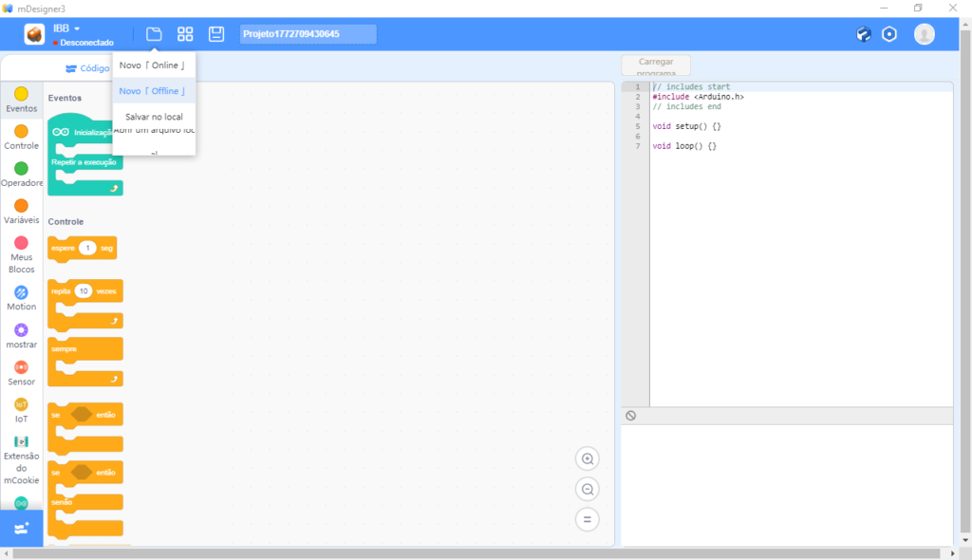Click the hexagon settings icon
This screenshot has width=972, height=560.
pos(889,34)
